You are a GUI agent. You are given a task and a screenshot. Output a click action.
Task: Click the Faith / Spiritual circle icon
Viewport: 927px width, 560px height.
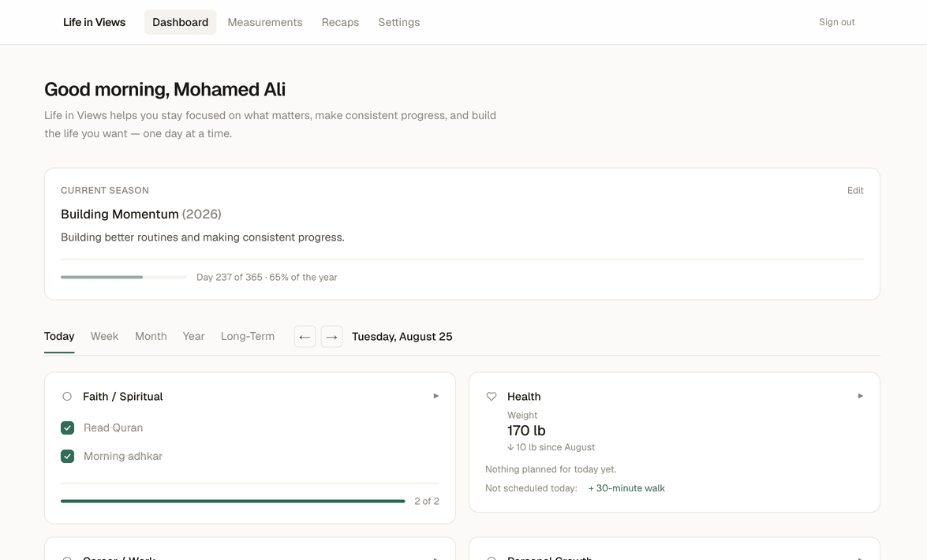(x=67, y=397)
